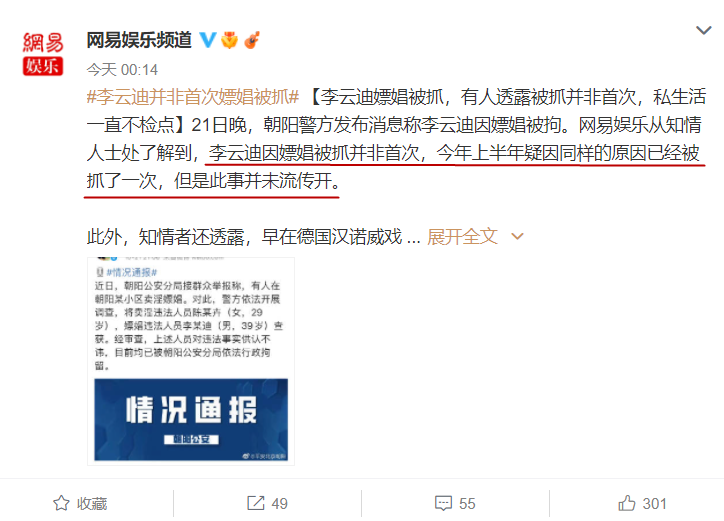The image size is (724, 521).
Task: Open the post timestamp 今天 00:14
Action: pos(122,70)
